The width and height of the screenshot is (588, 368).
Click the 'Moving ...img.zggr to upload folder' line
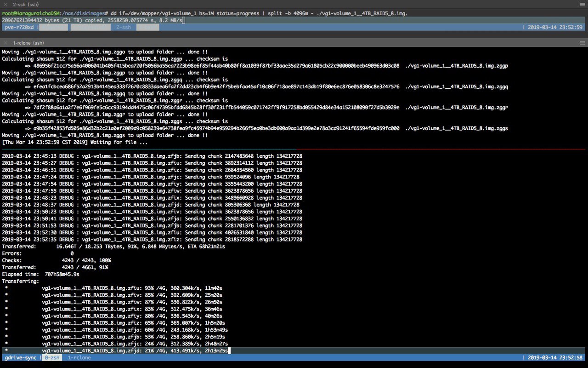point(105,114)
